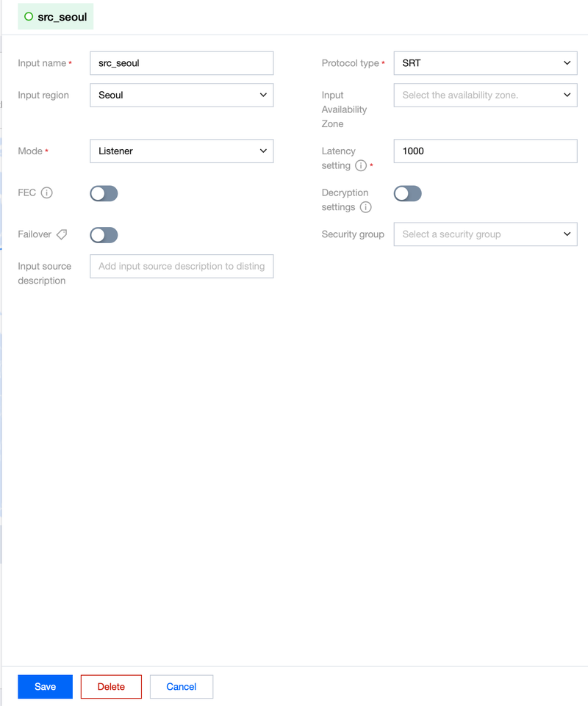Viewport: 588px width, 706px height.
Task: Open the Mode dropdown showing Listener
Action: (x=182, y=151)
